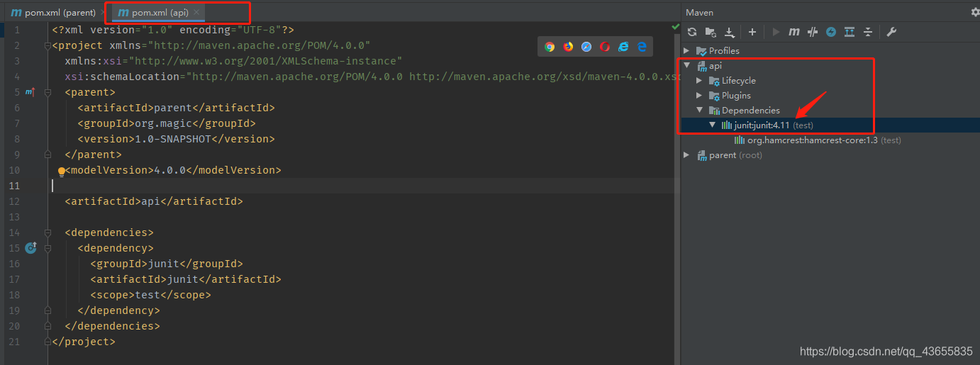Click 'junit' artifactId text on line 17

click(x=182, y=279)
